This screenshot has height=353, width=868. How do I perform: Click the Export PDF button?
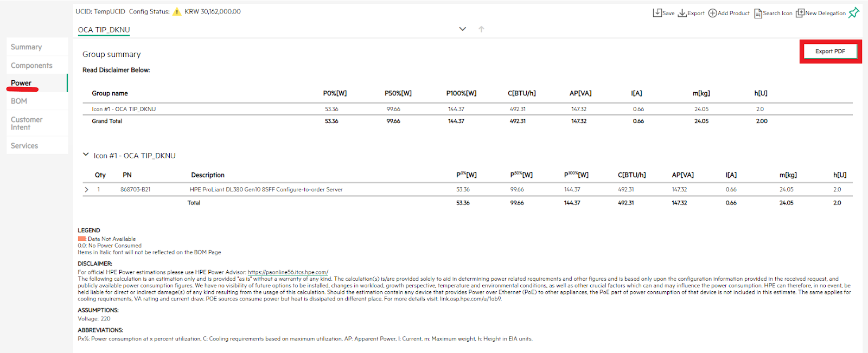(x=830, y=52)
